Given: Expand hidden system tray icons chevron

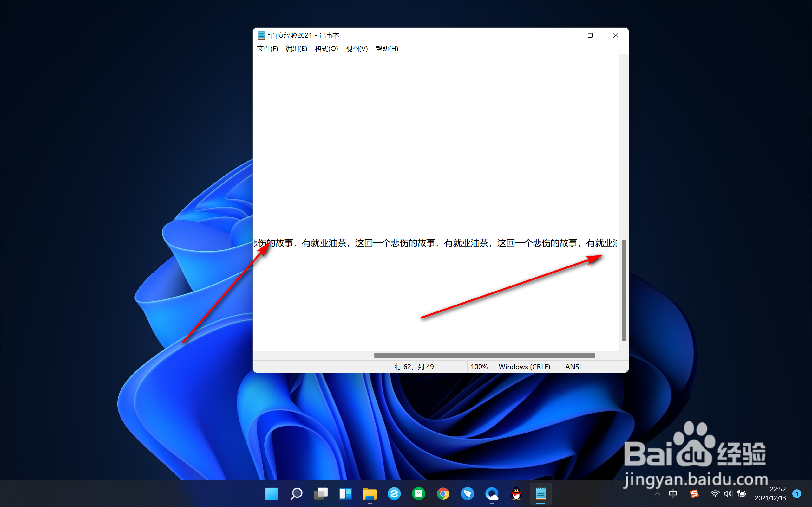Looking at the screenshot, I should 657,494.
